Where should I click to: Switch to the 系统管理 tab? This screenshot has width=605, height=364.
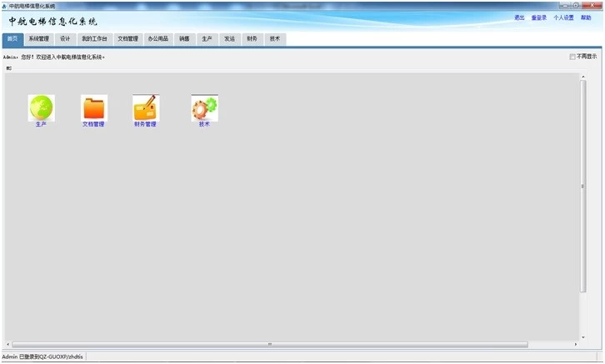point(39,38)
